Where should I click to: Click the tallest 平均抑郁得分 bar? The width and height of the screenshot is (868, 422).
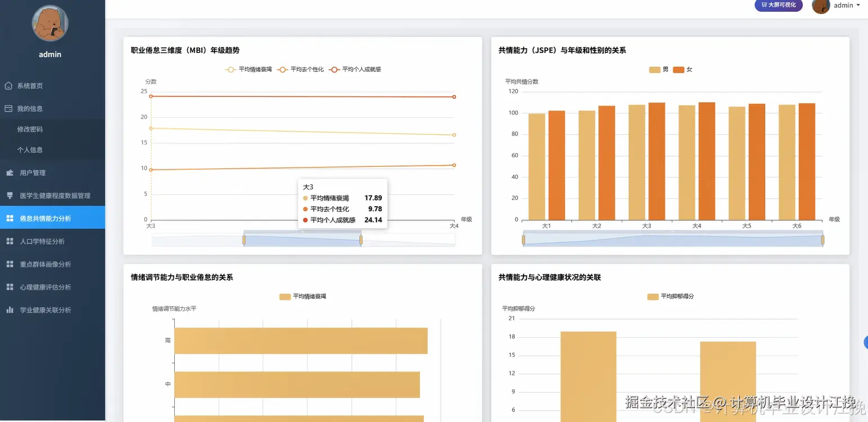[x=589, y=376]
